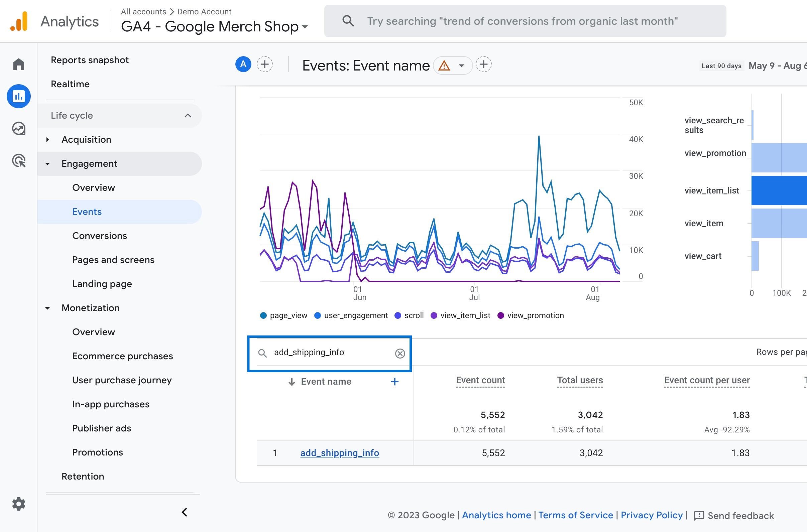The width and height of the screenshot is (807, 532).
Task: Click Demo Account breadcrumb
Action: pos(204,12)
